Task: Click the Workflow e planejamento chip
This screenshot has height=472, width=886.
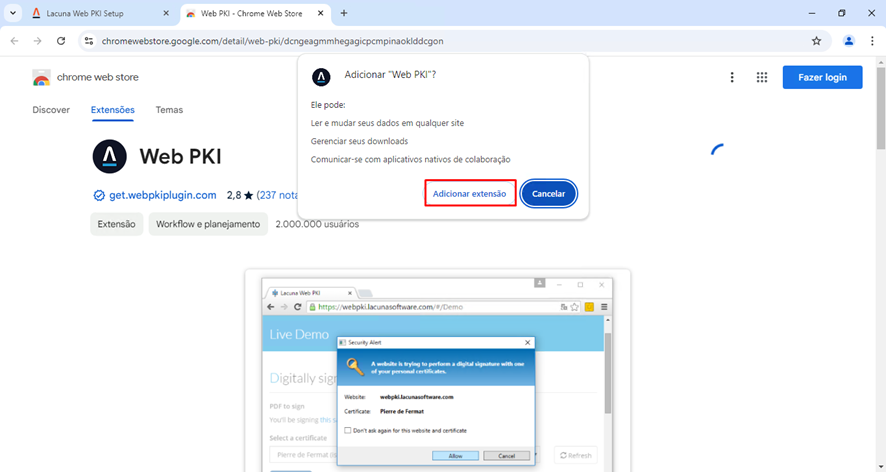Action: coord(208,224)
